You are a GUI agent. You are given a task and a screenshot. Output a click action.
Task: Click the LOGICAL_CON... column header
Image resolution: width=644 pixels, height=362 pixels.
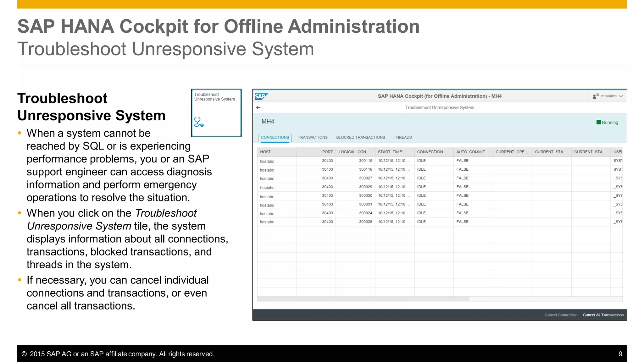pyautogui.click(x=355, y=152)
